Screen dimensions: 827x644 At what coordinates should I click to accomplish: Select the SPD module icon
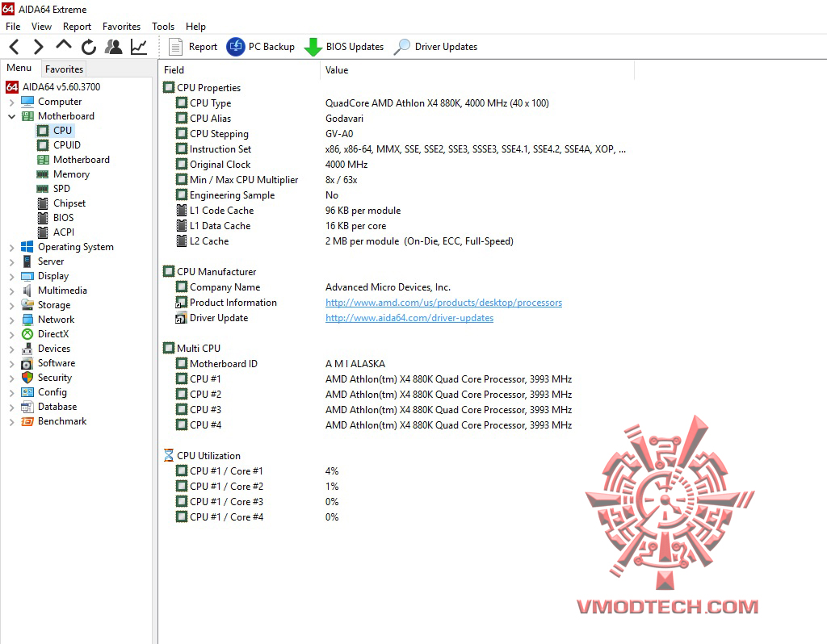43,189
